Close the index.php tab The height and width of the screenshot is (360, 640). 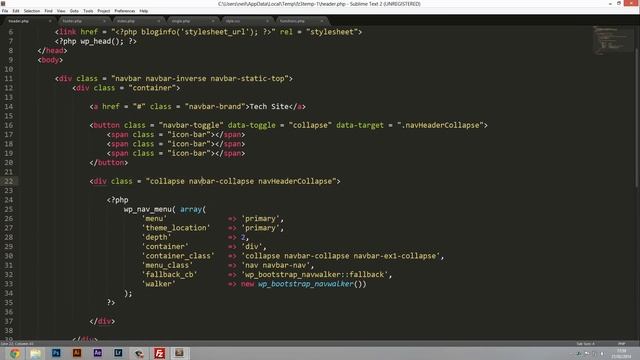point(158,21)
